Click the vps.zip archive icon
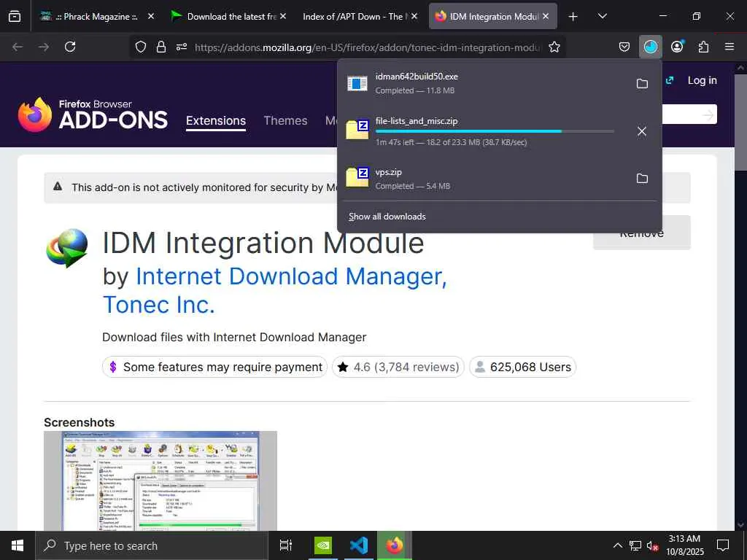This screenshot has width=747, height=560. pyautogui.click(x=357, y=177)
